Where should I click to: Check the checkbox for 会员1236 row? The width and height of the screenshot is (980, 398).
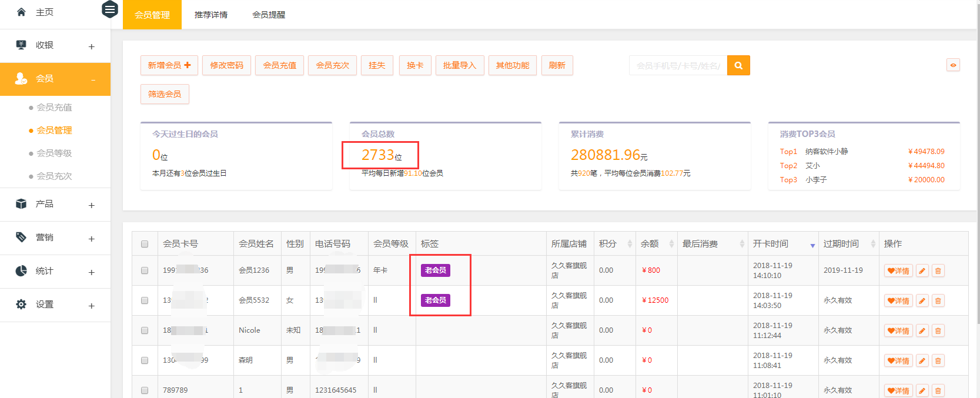pyautogui.click(x=145, y=270)
